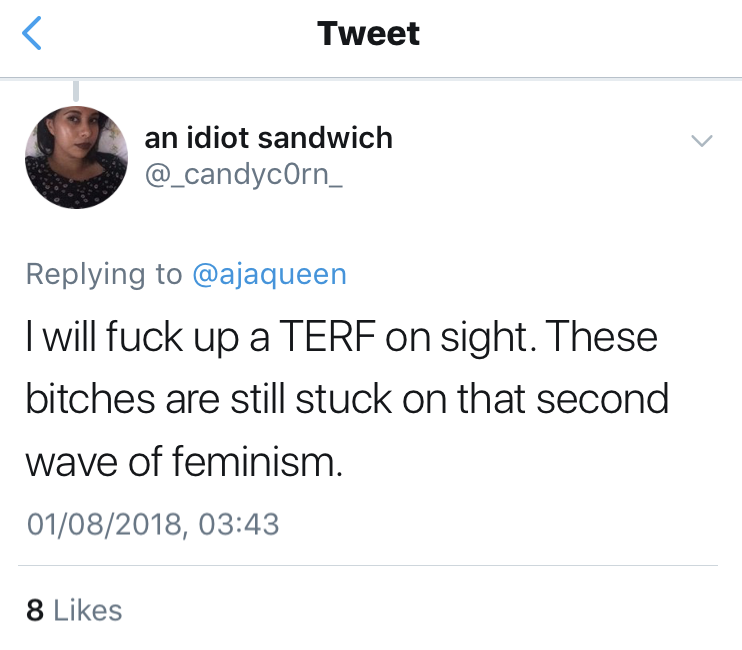
Task: Tap the line 'wave of feminism.'
Action: point(183,461)
